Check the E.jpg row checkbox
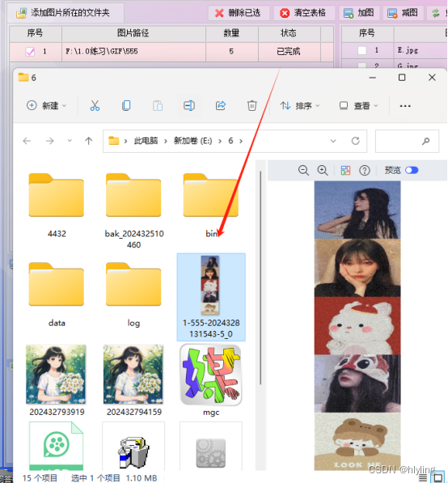 click(362, 50)
